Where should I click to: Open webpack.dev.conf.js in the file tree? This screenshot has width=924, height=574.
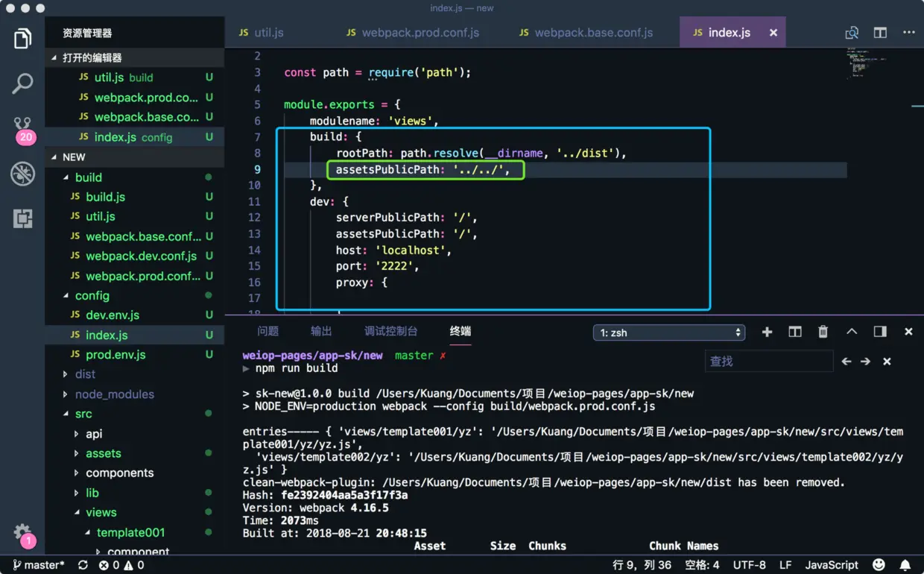point(134,256)
